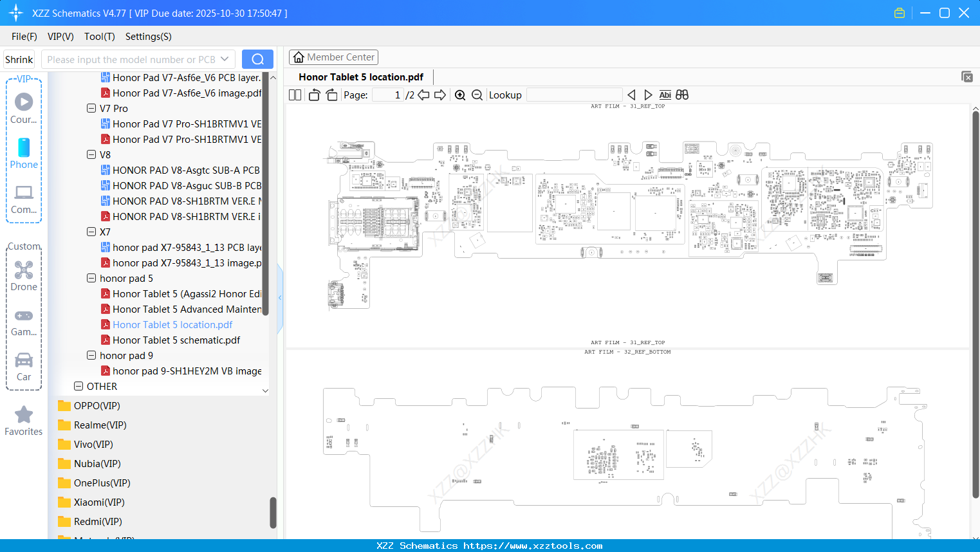Click the page number field

387,95
